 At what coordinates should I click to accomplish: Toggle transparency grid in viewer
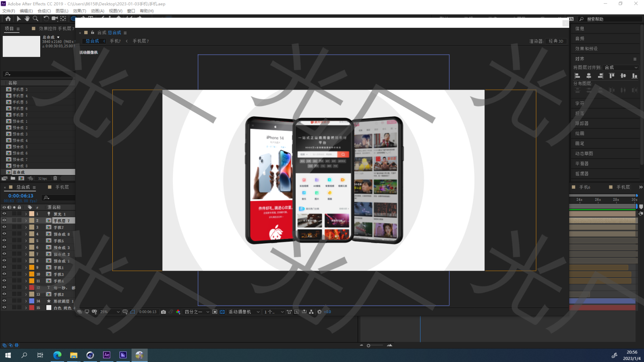[222, 312]
